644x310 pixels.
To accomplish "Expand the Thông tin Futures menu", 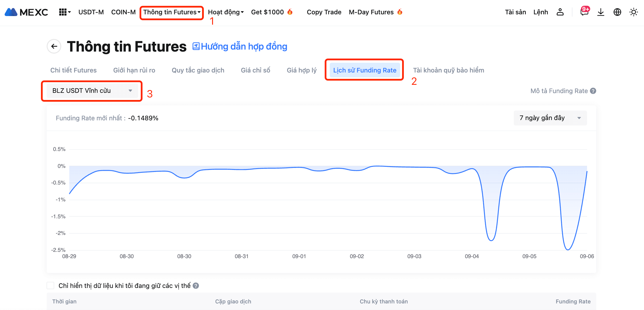I will pyautogui.click(x=172, y=12).
